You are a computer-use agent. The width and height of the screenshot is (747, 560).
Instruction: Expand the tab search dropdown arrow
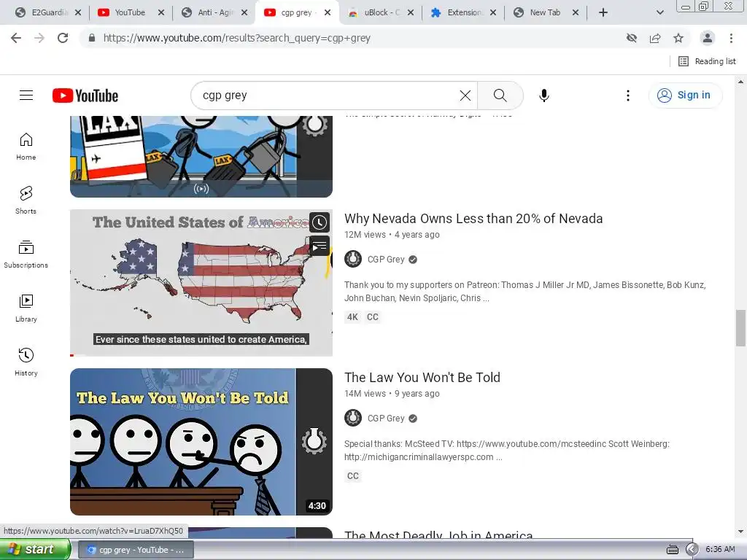pyautogui.click(x=659, y=12)
